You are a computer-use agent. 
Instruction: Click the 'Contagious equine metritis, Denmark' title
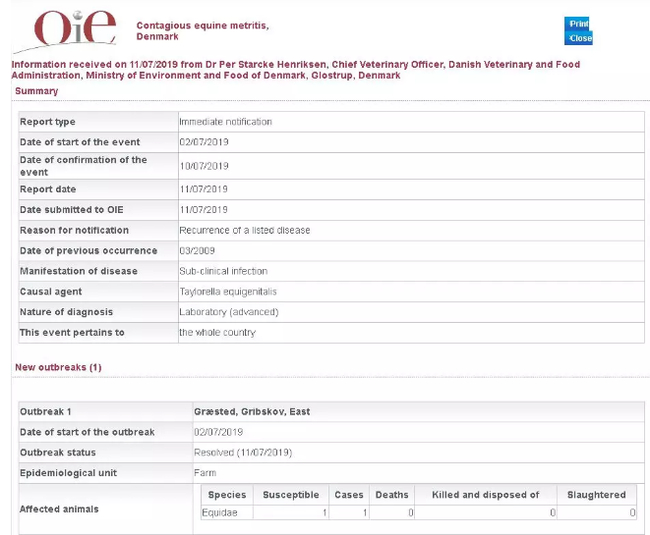click(x=202, y=30)
